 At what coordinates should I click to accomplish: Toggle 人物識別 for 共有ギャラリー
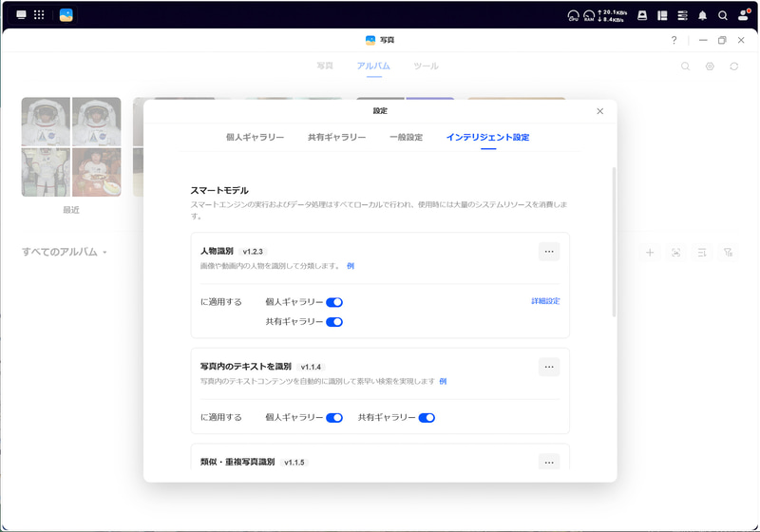(x=334, y=322)
